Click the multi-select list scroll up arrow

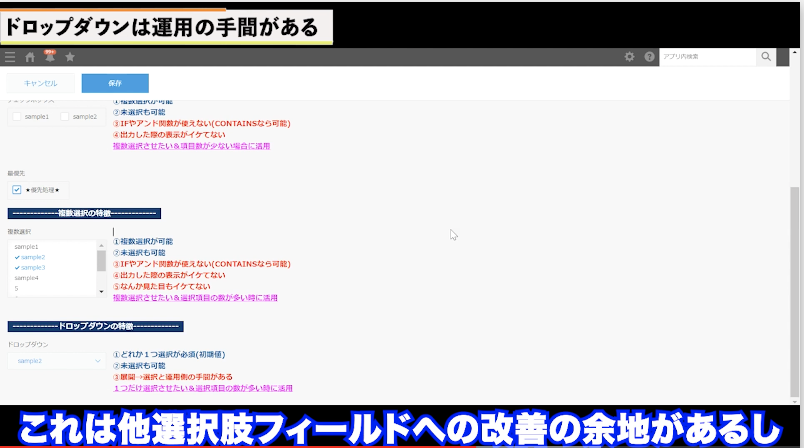click(101, 246)
